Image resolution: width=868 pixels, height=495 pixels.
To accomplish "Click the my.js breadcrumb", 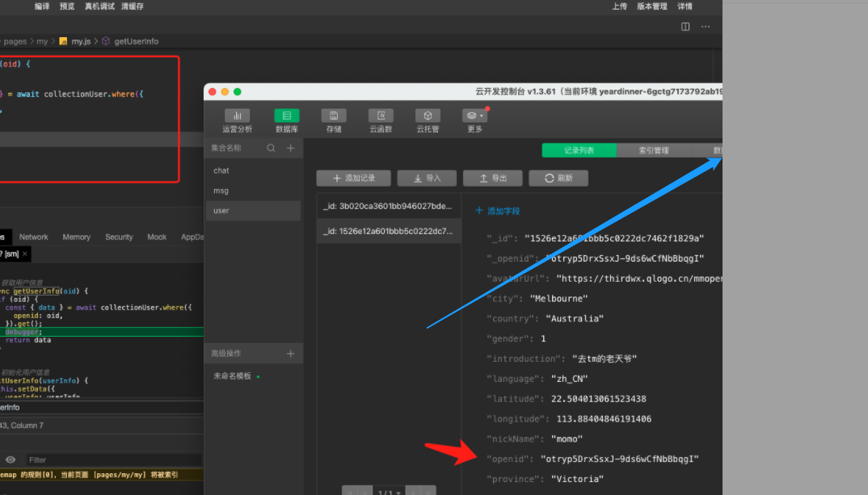I will pyautogui.click(x=81, y=41).
